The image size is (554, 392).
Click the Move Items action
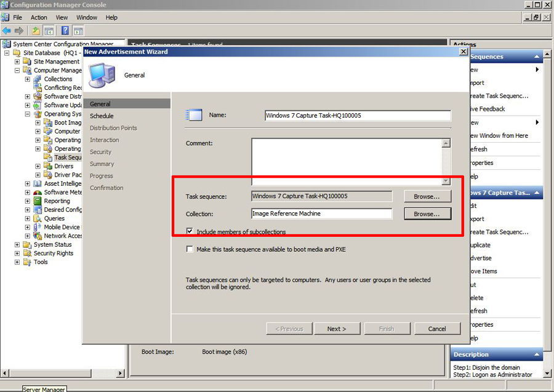(x=483, y=271)
